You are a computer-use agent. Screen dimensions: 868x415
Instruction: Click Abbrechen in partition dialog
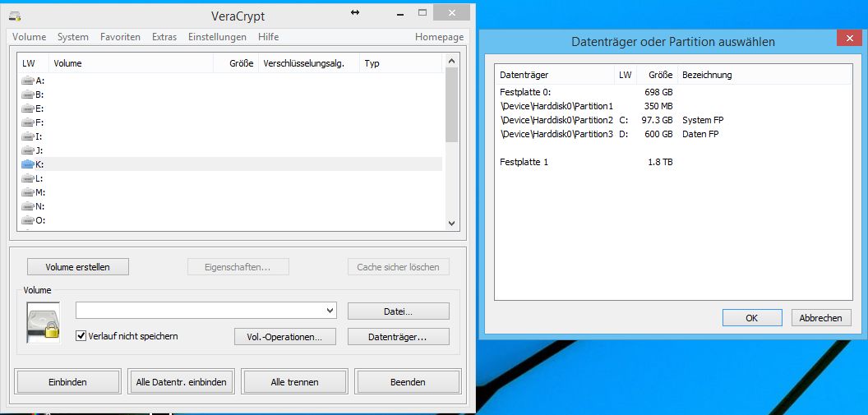pos(821,317)
